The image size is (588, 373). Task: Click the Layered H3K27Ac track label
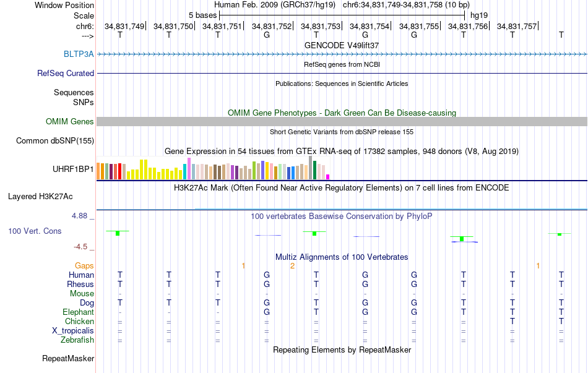[x=40, y=197]
